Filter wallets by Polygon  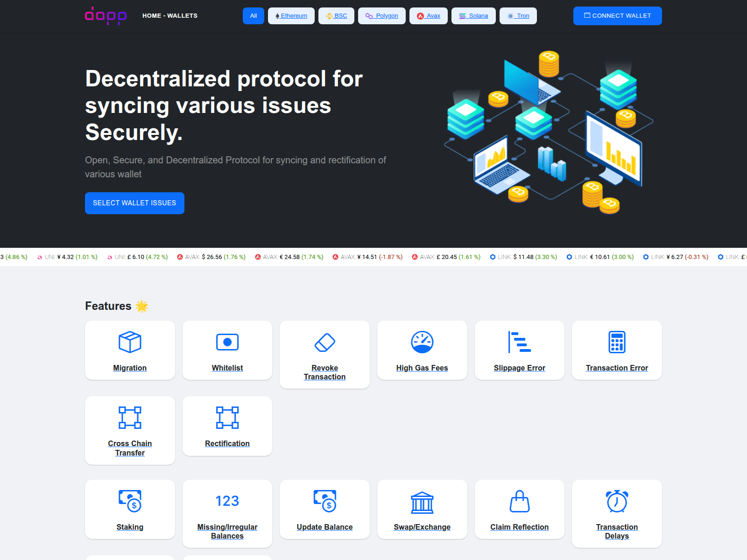point(382,16)
